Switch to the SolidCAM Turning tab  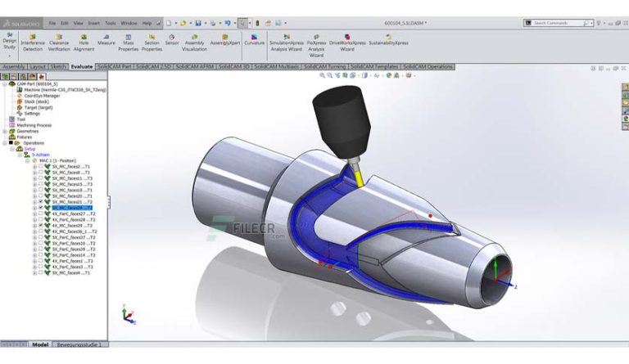click(x=324, y=66)
